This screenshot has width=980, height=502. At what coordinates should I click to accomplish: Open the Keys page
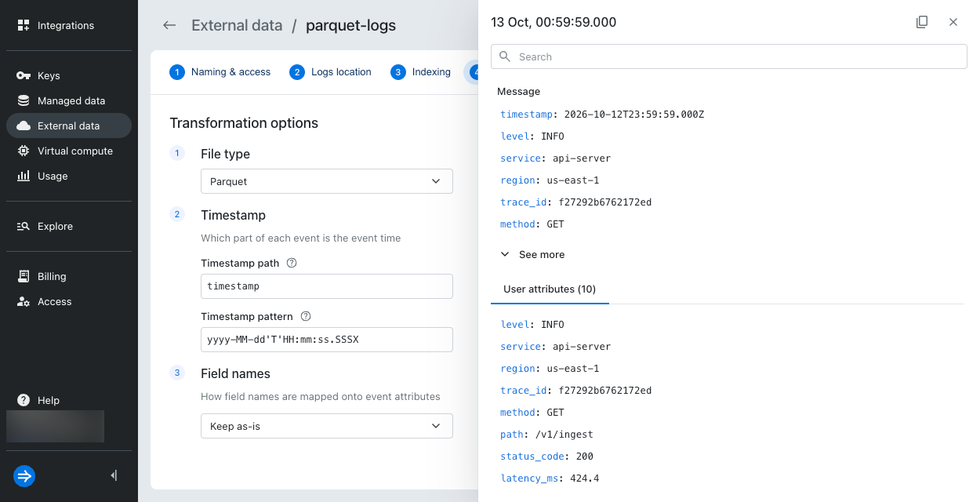(69, 75)
